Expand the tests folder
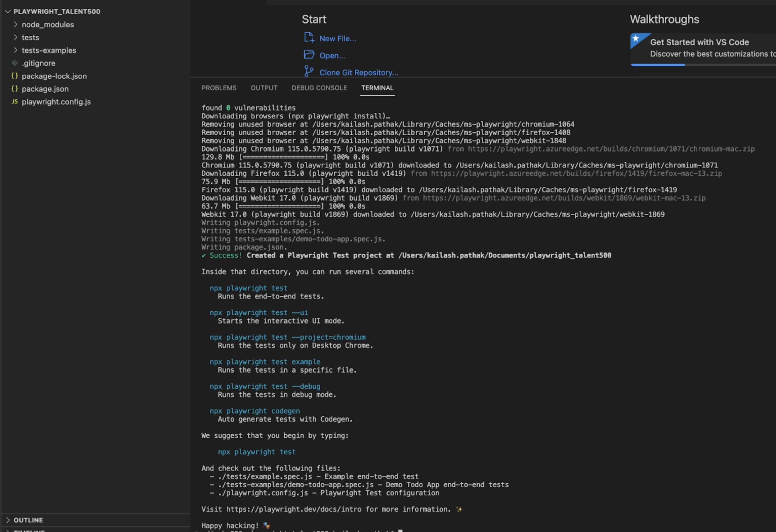 (15, 37)
